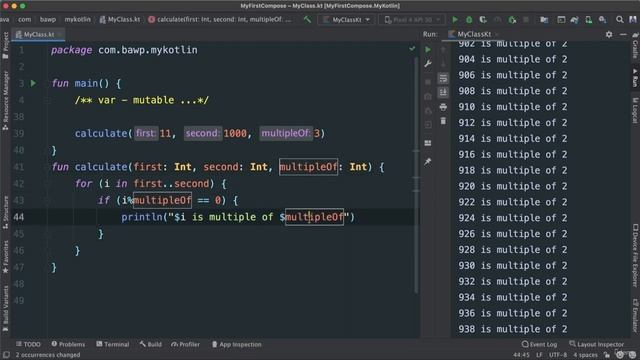
Task: Open the Build Variants sidebar tab
Action: [5, 309]
